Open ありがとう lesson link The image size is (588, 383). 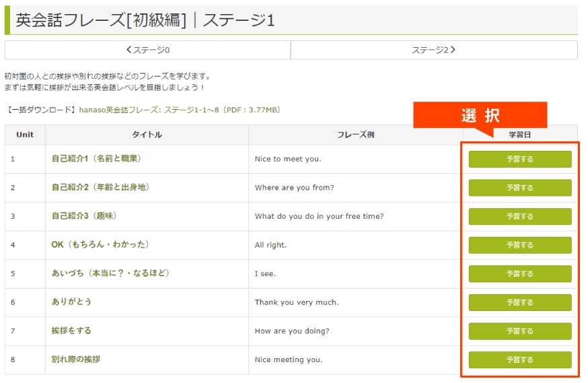pos(71,302)
